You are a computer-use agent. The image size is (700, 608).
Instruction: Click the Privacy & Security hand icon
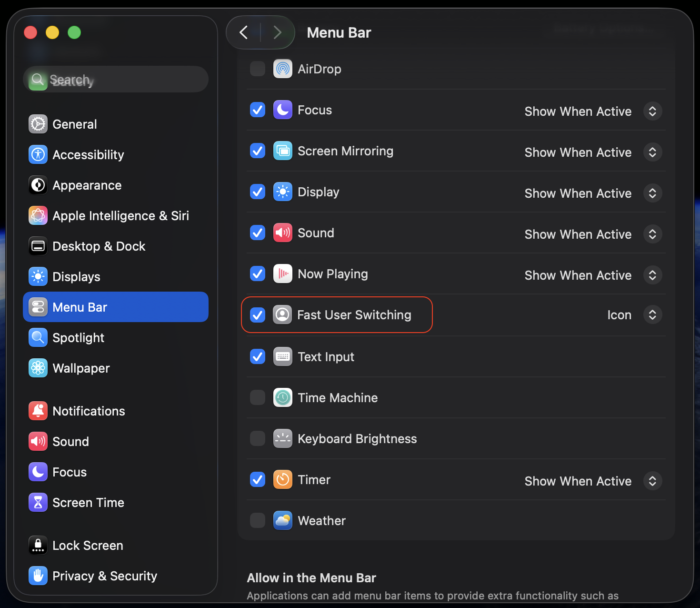coord(38,576)
